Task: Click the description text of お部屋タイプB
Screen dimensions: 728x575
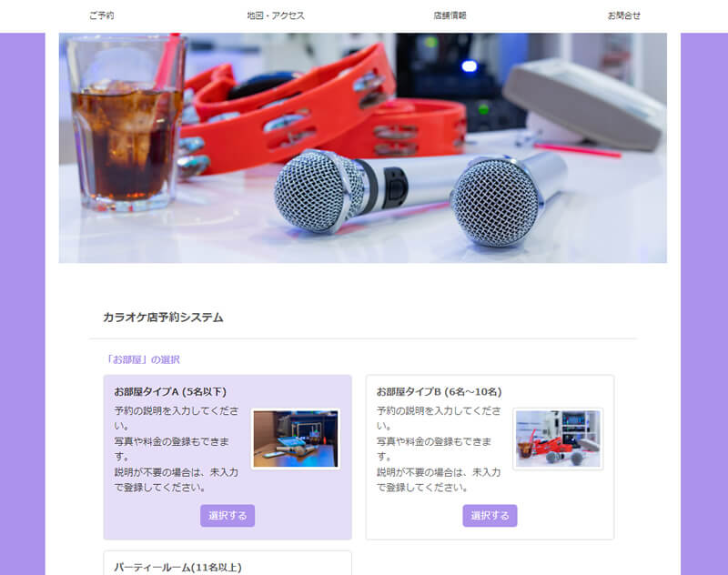Action: [x=439, y=449]
